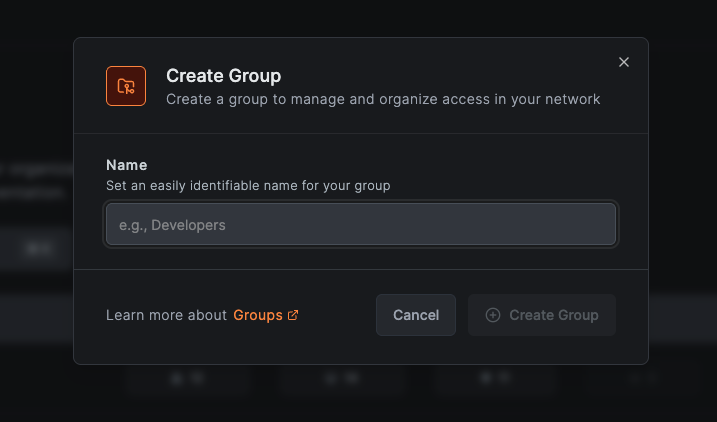Click the second blurred item below the dialog
Viewport: 717px width, 422px height.
[x=342, y=379]
